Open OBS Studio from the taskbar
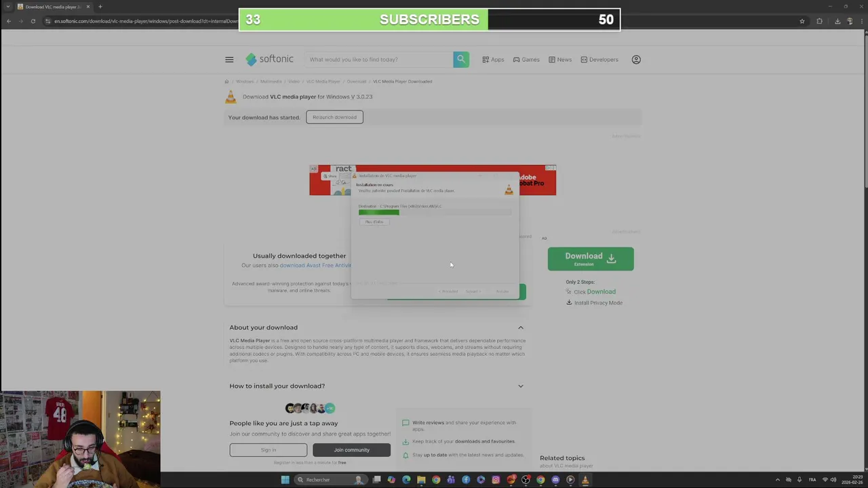This screenshot has height=488, width=868. (526, 480)
